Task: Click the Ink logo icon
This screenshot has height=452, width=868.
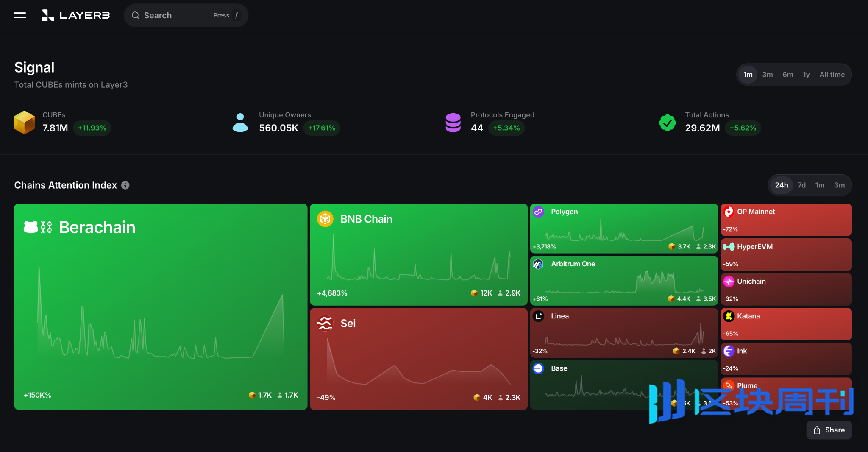Action: coord(729,351)
